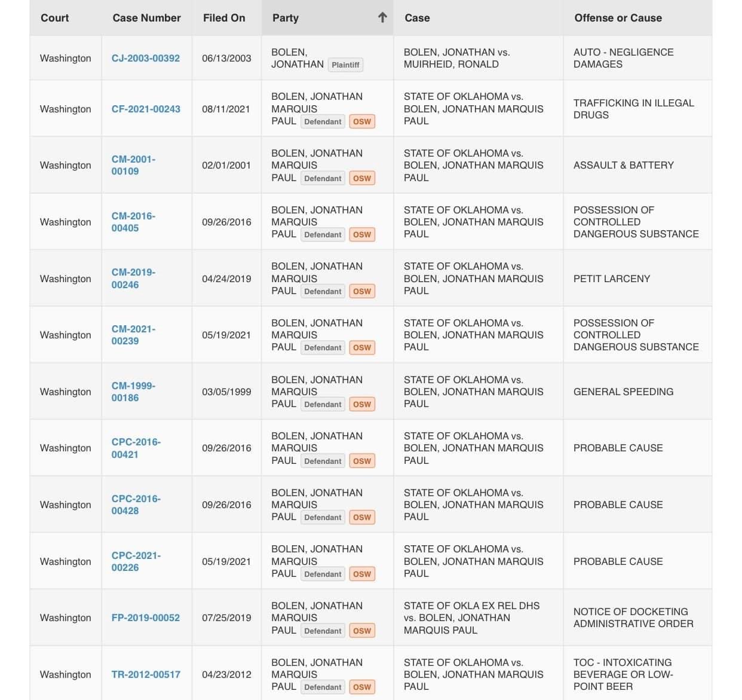Sort by Offense or Cause header
Image resolution: width=742 pixels, height=700 pixels.
coord(618,18)
